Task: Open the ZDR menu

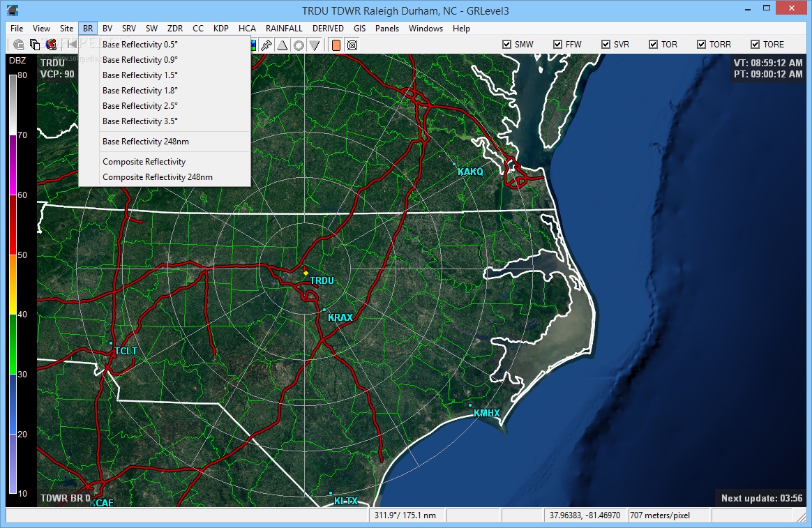Action: coord(175,29)
